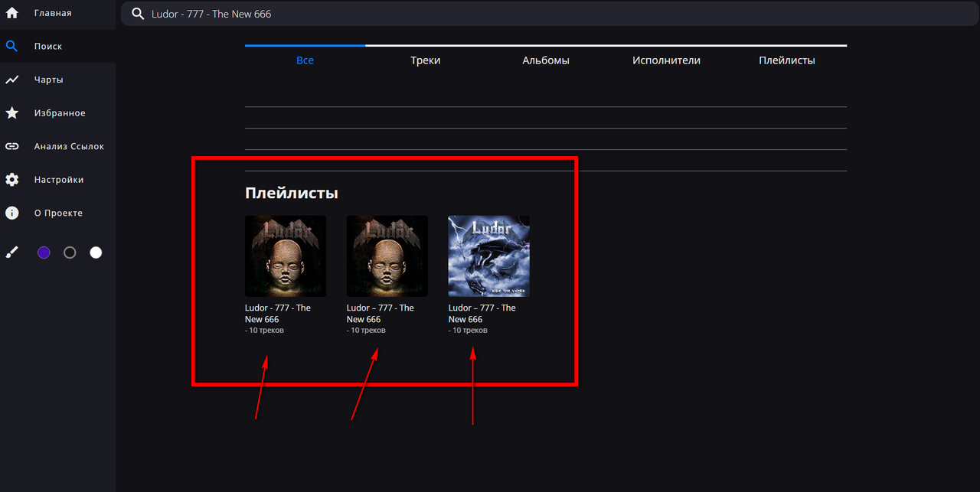Open Настройки with the gear icon
Viewport: 980px width, 492px height.
[x=12, y=180]
